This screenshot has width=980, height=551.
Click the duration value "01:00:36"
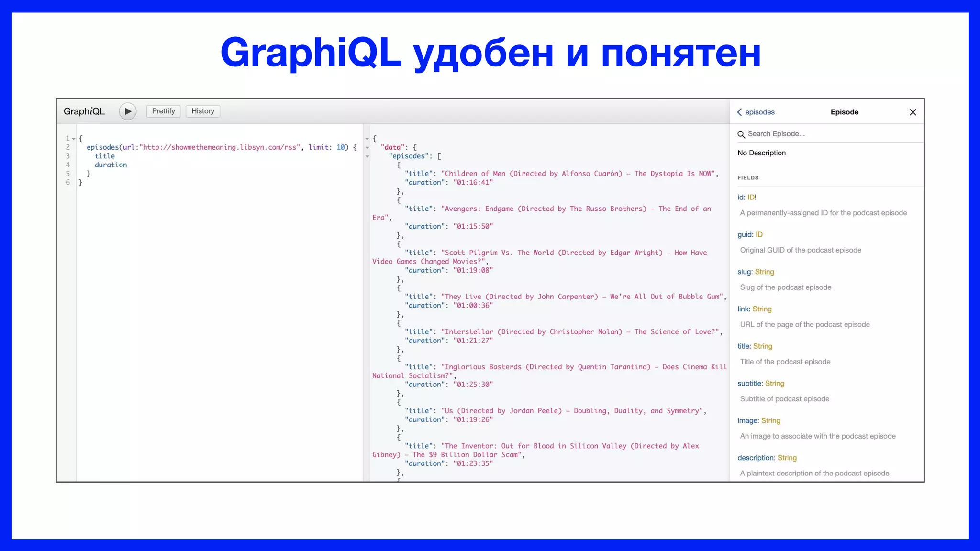(473, 306)
